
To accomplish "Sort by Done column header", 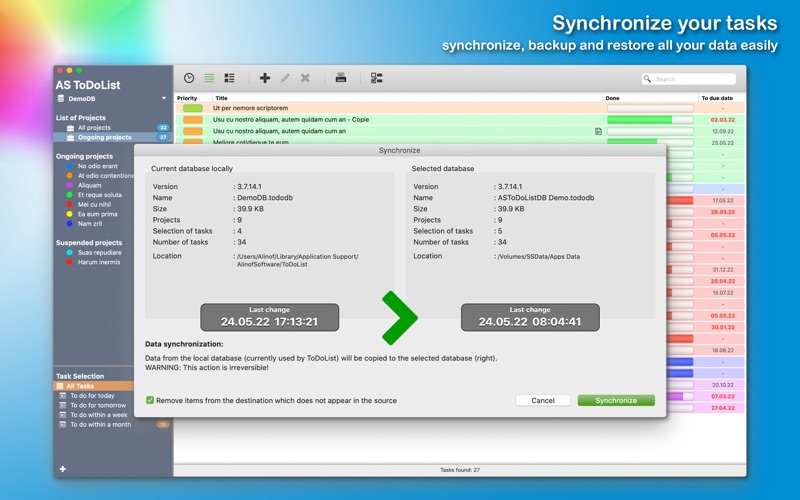I will [x=612, y=98].
